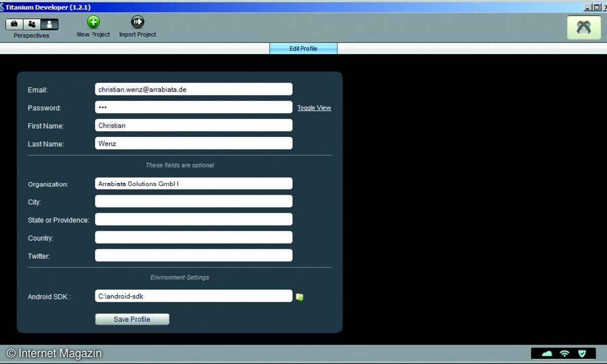Click the 'Android SDK :' label

click(x=49, y=297)
